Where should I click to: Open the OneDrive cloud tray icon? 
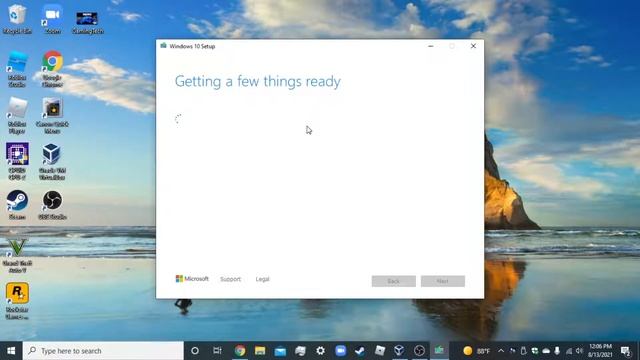546,351
